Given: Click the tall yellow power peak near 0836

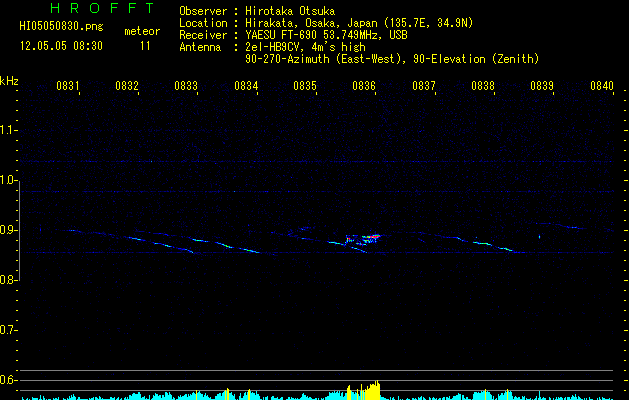Looking at the screenshot, I should click(x=375, y=390).
